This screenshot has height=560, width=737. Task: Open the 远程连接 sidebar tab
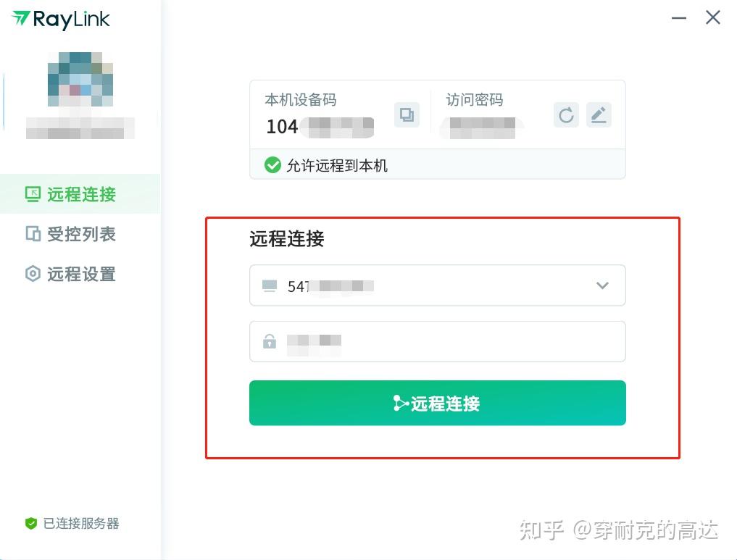pyautogui.click(x=80, y=194)
